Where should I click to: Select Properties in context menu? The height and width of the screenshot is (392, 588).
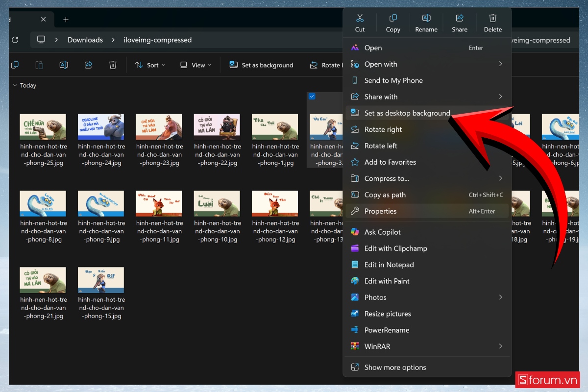(x=380, y=211)
